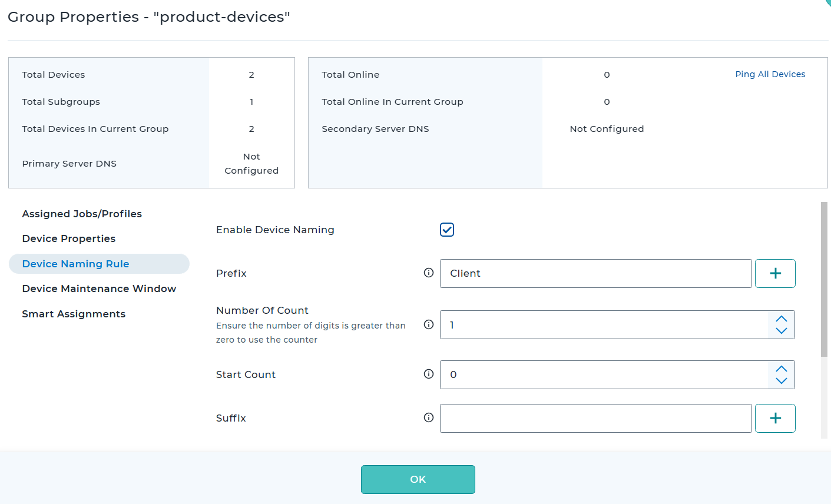Click inside the empty Suffix field
Viewport: 831px width, 504px height.
click(x=595, y=418)
